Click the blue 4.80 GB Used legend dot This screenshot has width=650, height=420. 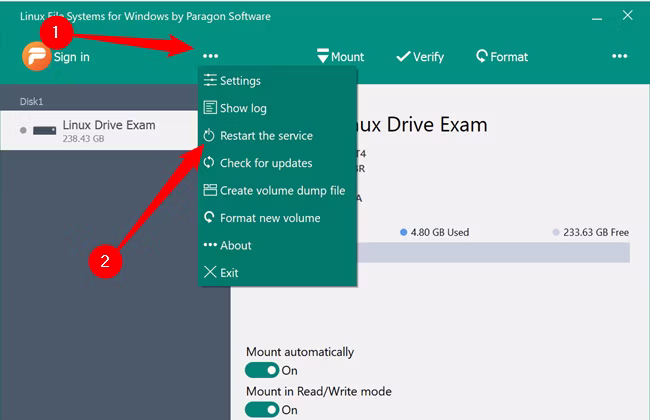403,232
